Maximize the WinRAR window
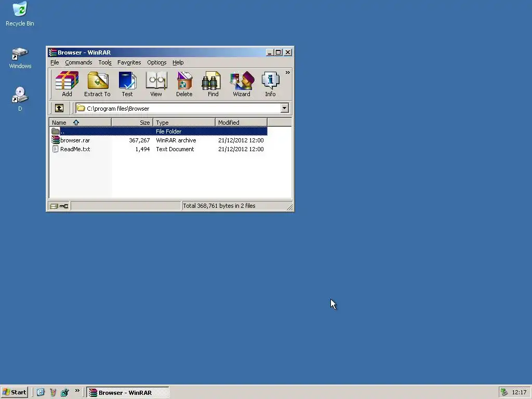 pyautogui.click(x=278, y=52)
